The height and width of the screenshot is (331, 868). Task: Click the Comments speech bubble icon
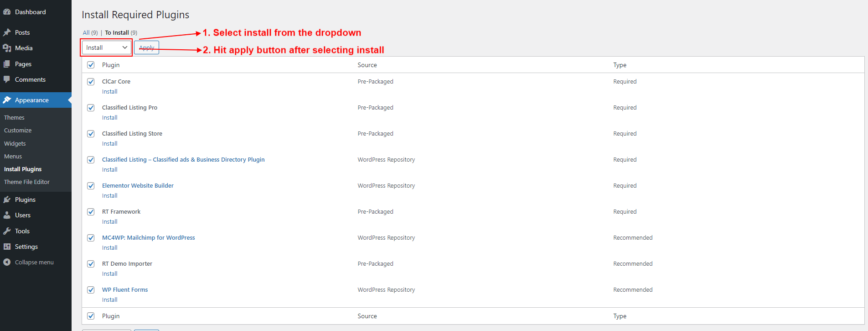[x=7, y=79]
